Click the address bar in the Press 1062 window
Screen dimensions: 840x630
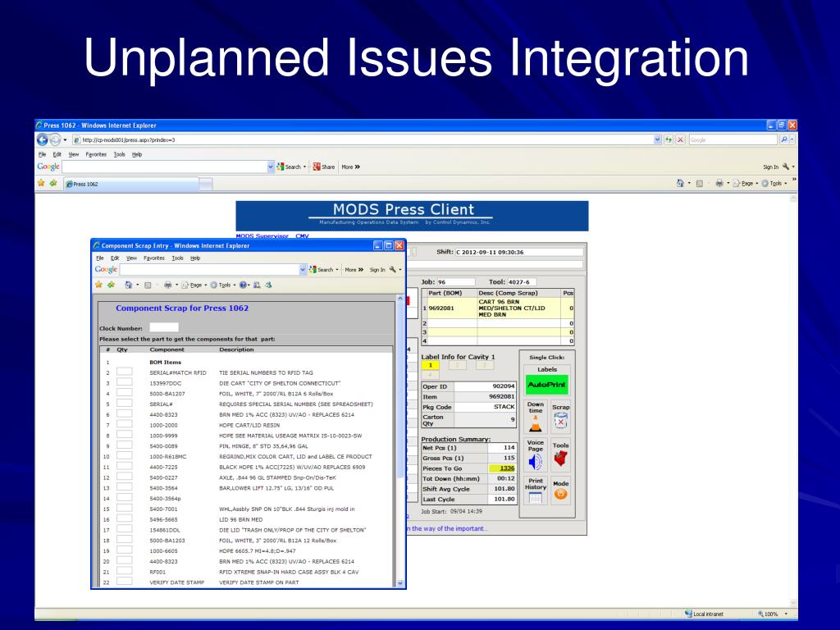(x=364, y=139)
